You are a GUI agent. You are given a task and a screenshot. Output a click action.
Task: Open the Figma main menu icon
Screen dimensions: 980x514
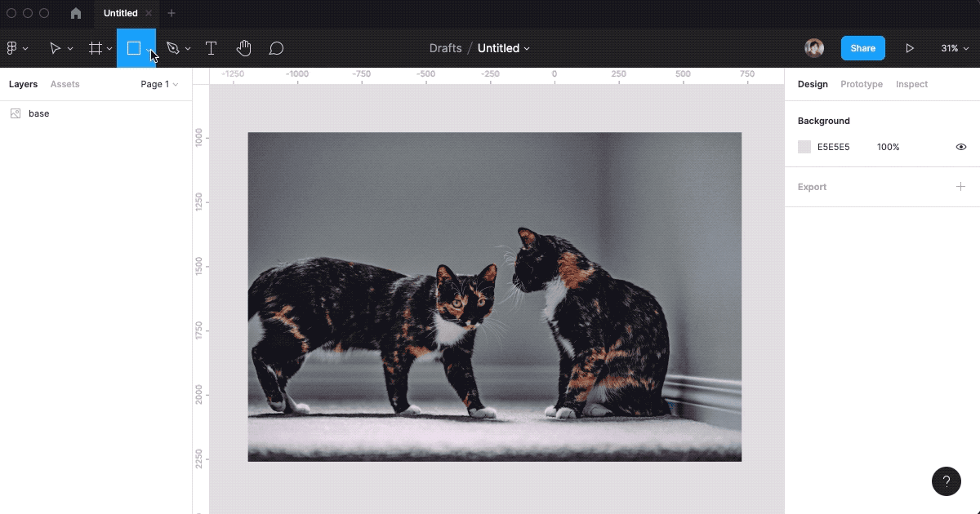tap(12, 48)
